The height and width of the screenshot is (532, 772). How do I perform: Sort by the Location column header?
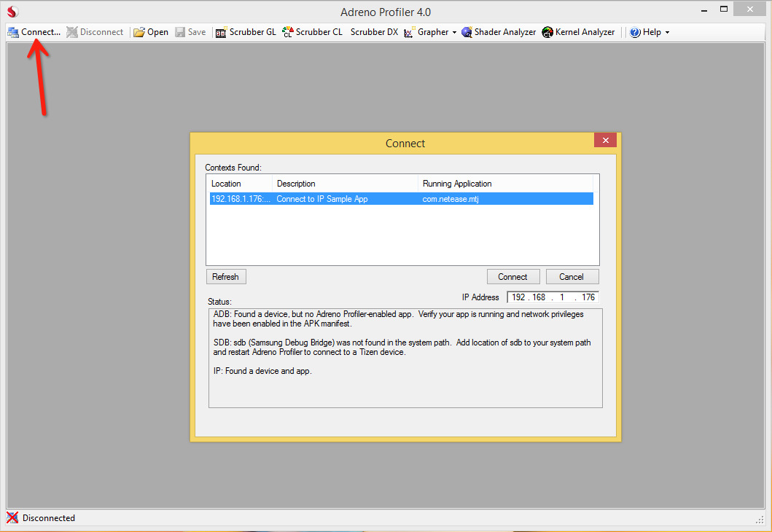[239, 184]
